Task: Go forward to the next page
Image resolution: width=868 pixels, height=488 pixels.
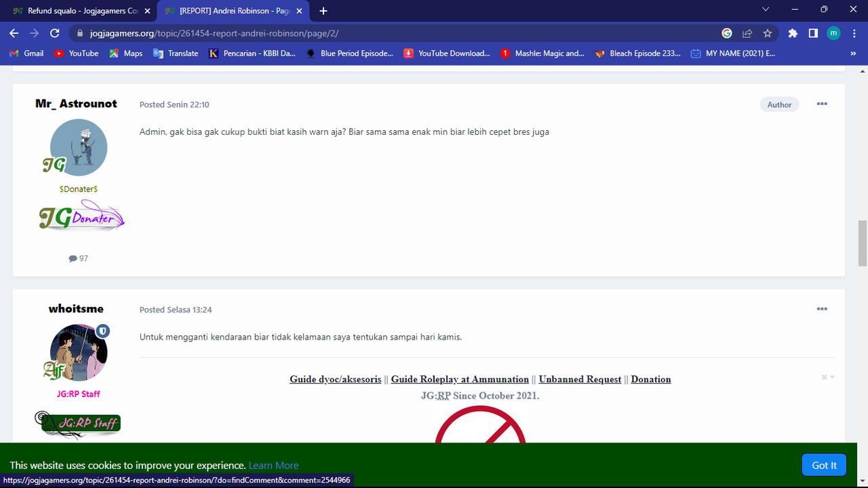Action: (x=35, y=33)
